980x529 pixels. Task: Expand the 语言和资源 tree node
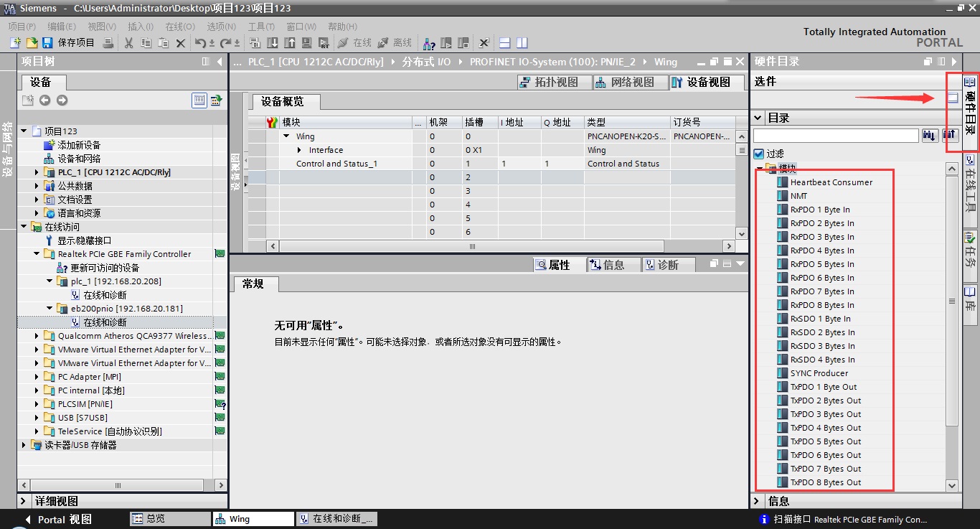[37, 213]
